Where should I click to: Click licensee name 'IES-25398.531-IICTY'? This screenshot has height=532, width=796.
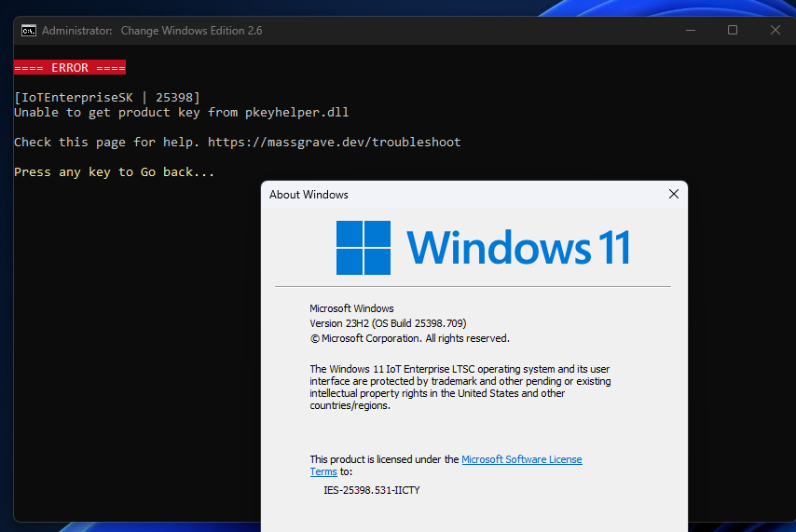coord(372,490)
